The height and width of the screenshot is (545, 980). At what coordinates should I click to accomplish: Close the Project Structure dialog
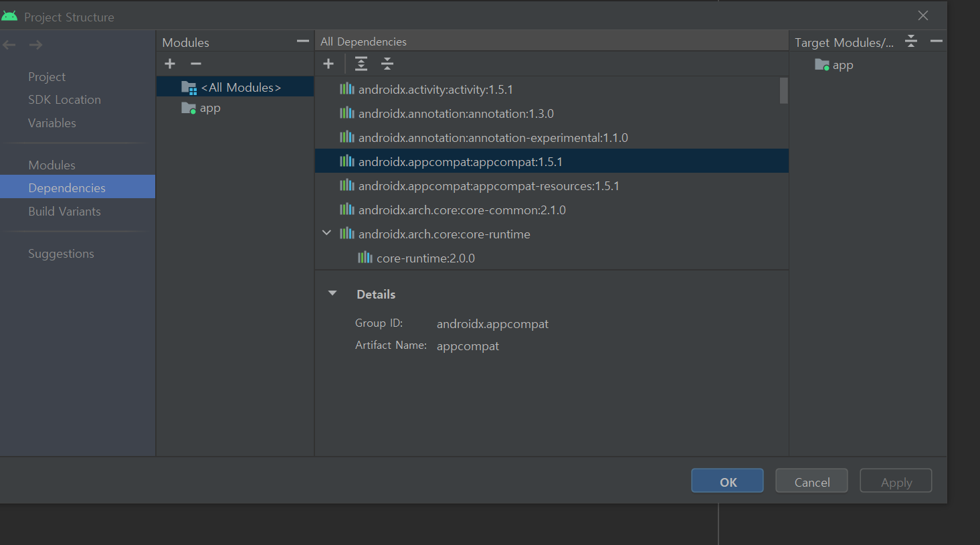click(923, 15)
